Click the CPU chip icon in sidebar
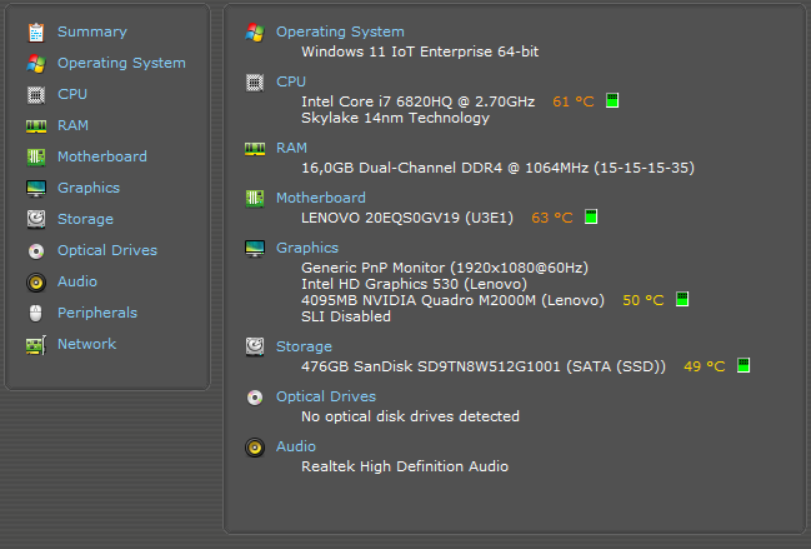Screen dimensions: 811x549 pyautogui.click(x=36, y=95)
